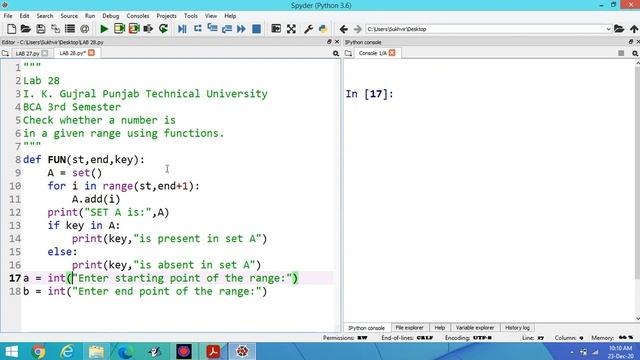The width and height of the screenshot is (640, 360).
Task: Open the Tools menu
Action: pyautogui.click(x=191, y=16)
